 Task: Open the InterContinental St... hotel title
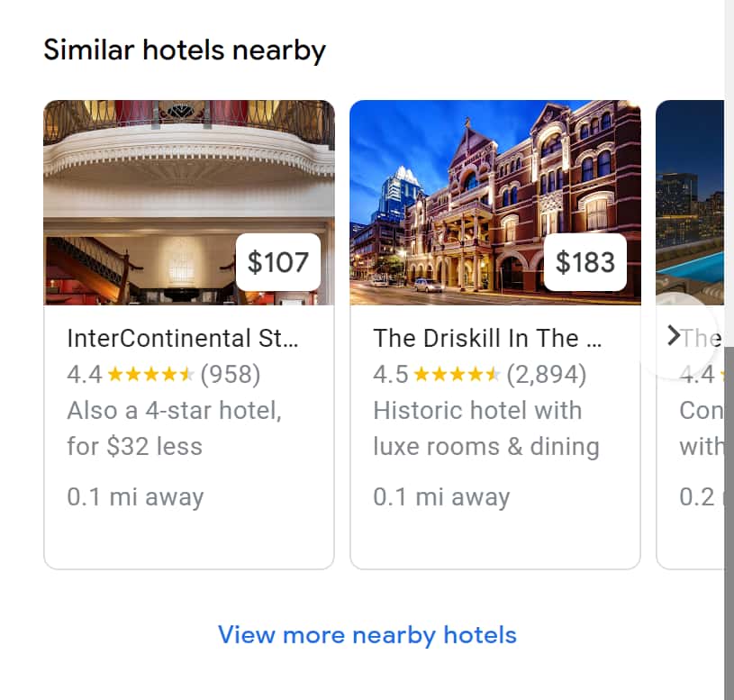(183, 339)
